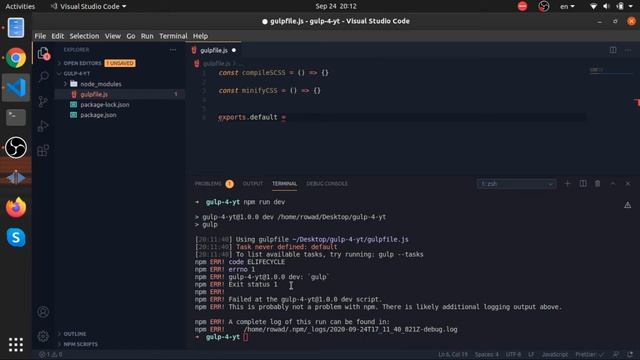Click UTF-8 encoding in status bar
640x360 pixels.
tap(513, 354)
